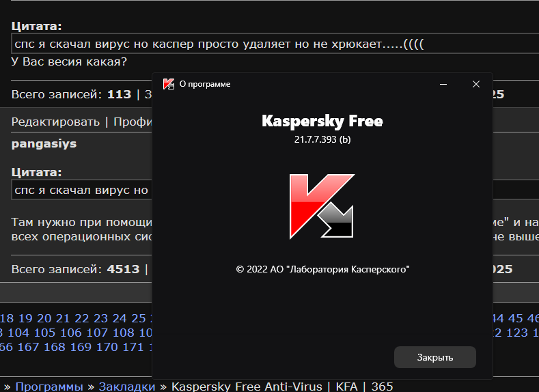
Task: Go to forum page 106
Action: 70,333
